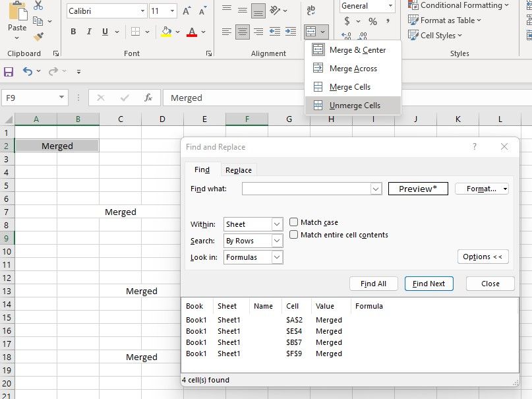532x399 pixels.
Task: Toggle Italic formatting
Action: pyautogui.click(x=89, y=32)
